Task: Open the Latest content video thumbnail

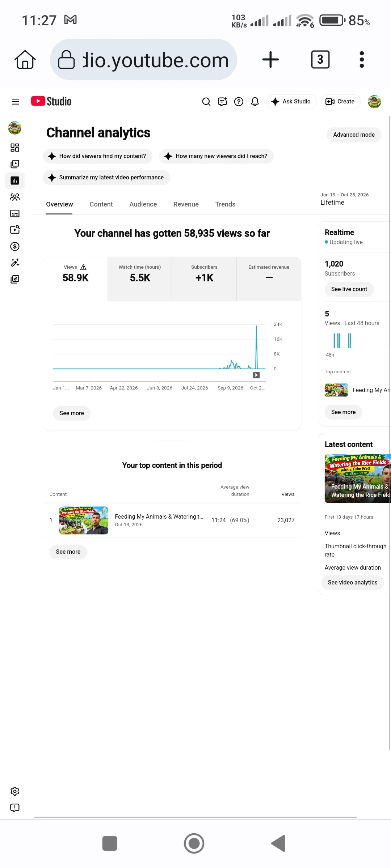Action: click(x=358, y=478)
